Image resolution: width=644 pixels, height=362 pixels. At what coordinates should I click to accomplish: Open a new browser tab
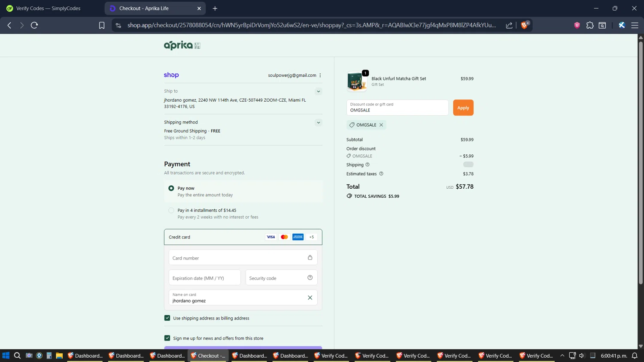tap(215, 8)
